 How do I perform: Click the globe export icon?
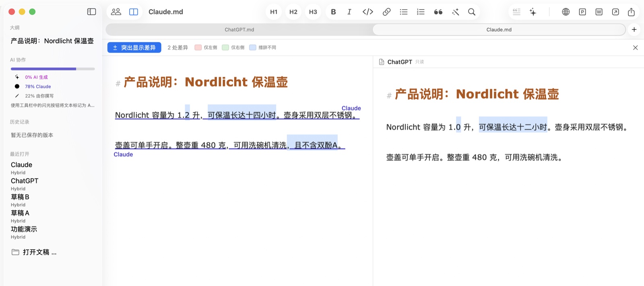click(566, 12)
